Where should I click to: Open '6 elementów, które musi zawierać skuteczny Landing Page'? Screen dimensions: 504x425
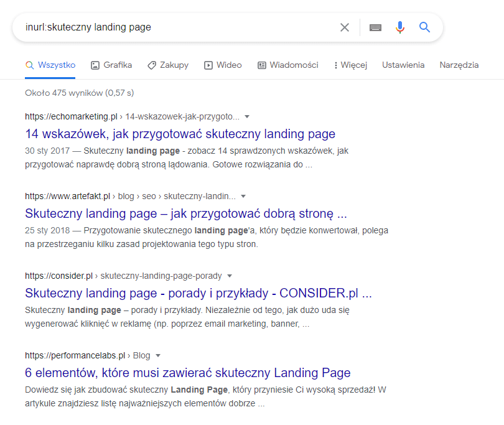point(188,373)
